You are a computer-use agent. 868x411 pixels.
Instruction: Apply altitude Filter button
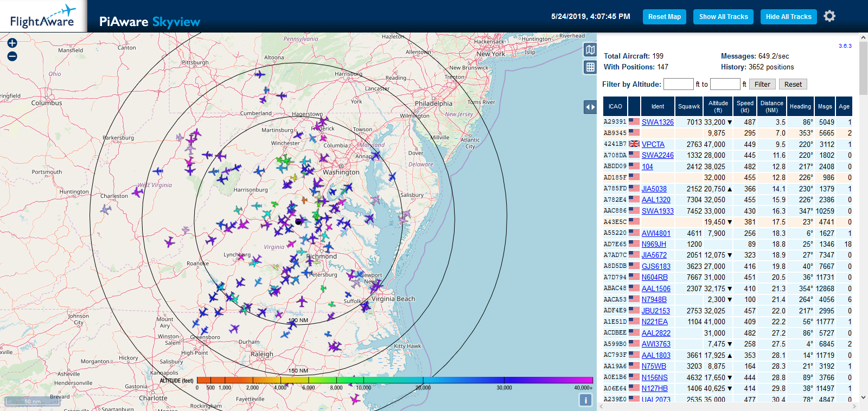click(x=762, y=84)
